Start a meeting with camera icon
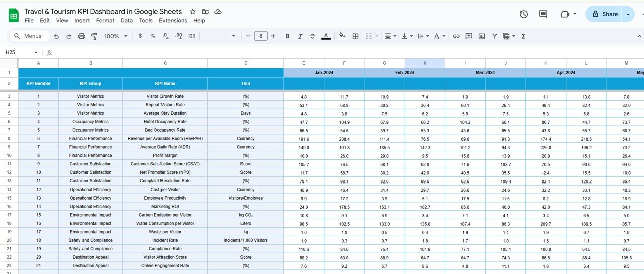 click(x=565, y=14)
